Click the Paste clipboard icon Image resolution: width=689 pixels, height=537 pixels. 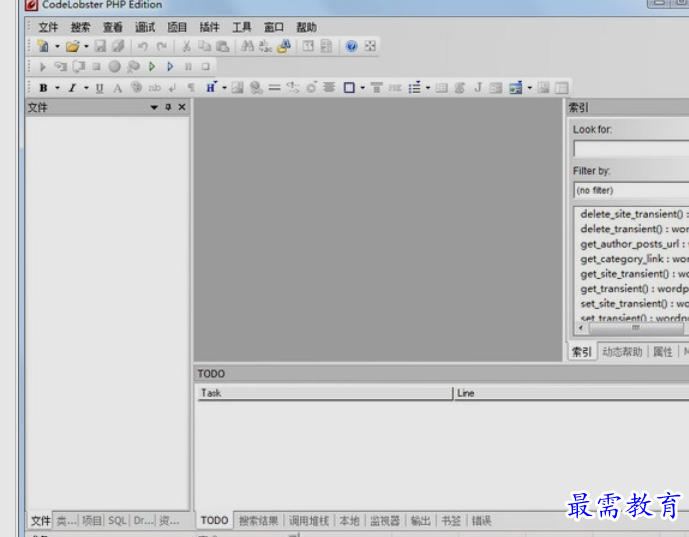click(222, 46)
